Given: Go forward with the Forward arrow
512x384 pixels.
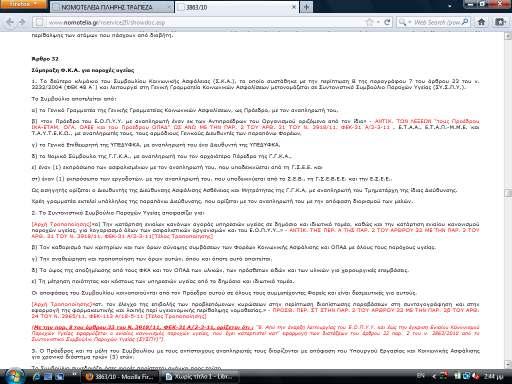Looking at the screenshot, I should pyautogui.click(x=22, y=22).
